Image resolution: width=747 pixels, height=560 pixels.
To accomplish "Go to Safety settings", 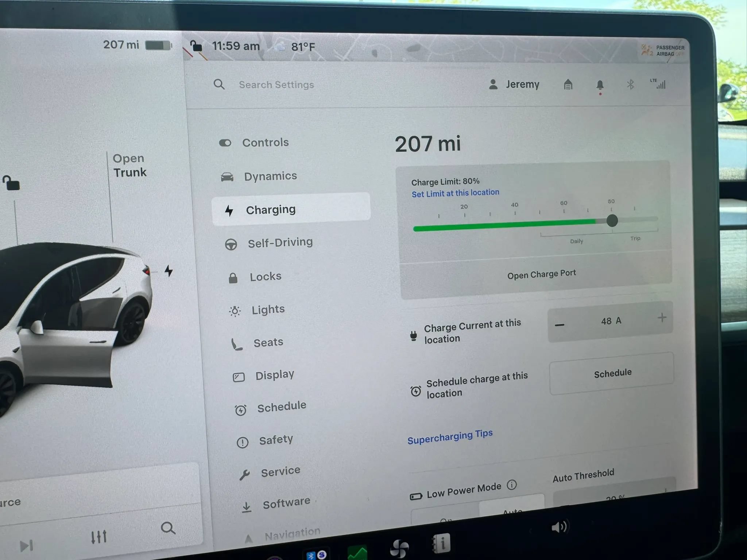I will (x=276, y=440).
